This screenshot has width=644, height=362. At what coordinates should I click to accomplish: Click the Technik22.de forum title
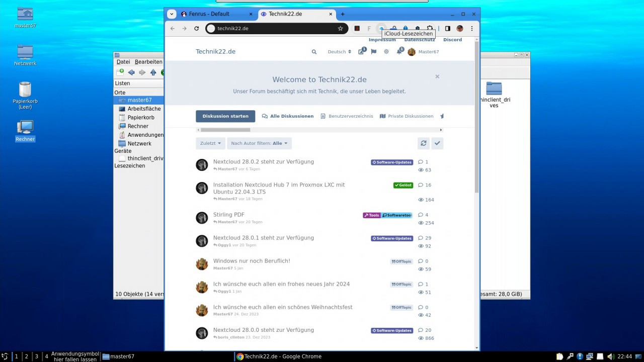tap(215, 52)
